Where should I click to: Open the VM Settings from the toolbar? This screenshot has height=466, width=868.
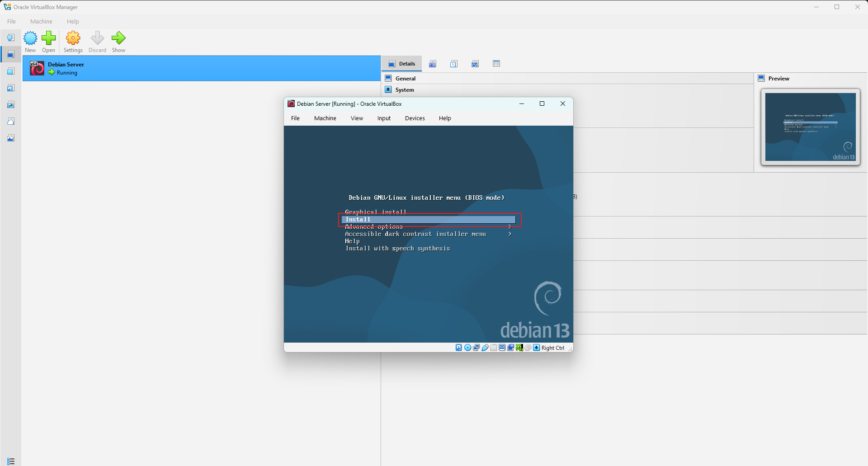click(x=73, y=41)
